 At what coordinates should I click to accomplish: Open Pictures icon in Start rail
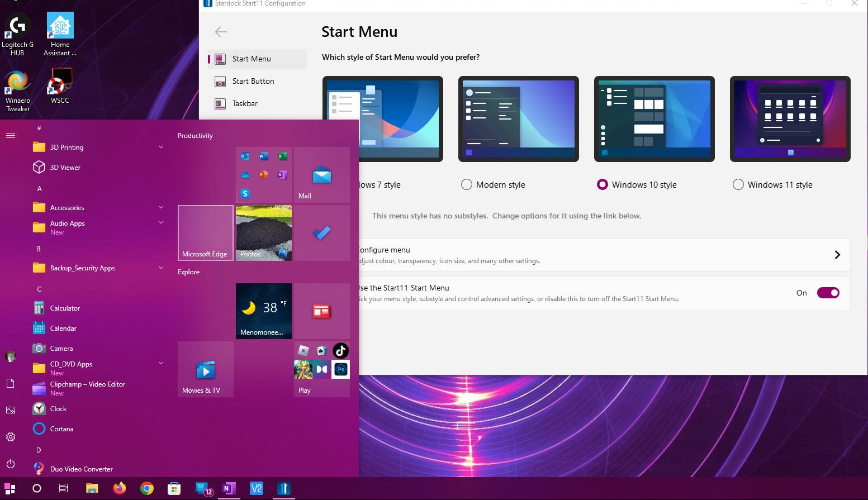(10, 410)
